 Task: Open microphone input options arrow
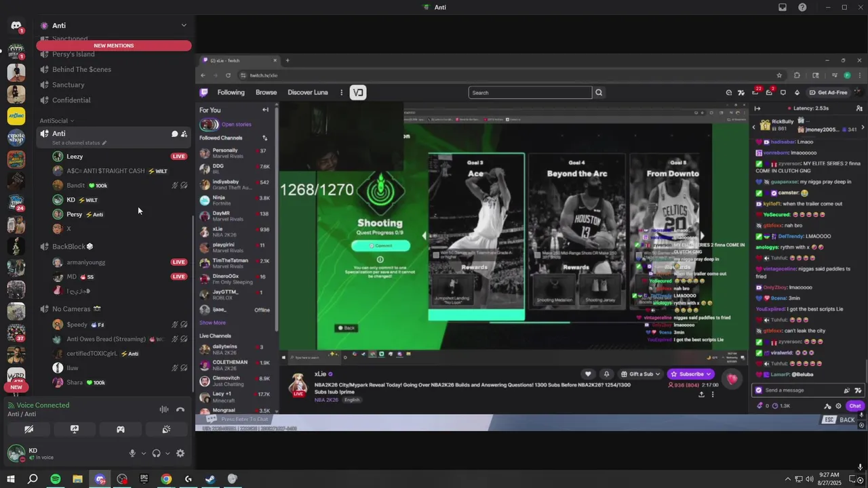pyautogui.click(x=143, y=453)
